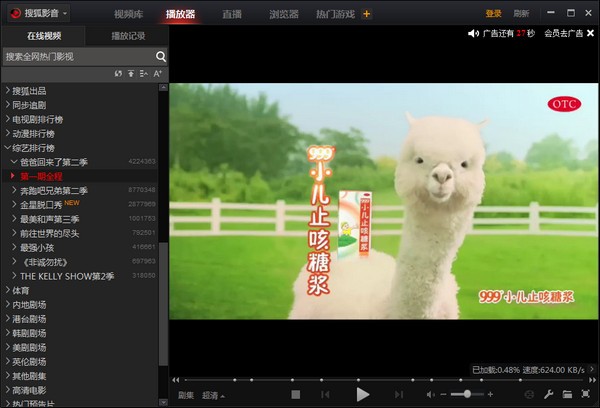
Task: Click the stop playback square button
Action: tap(295, 394)
